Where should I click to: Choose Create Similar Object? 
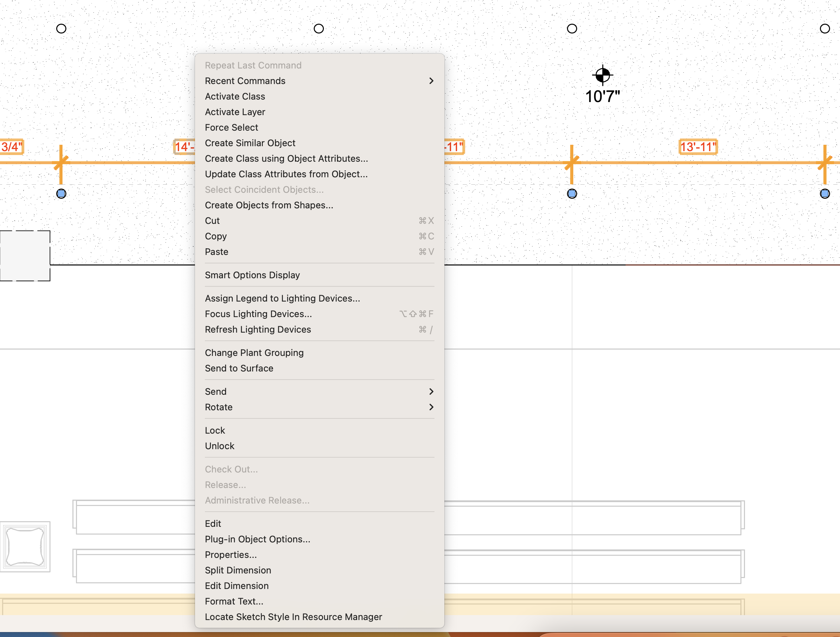pyautogui.click(x=250, y=143)
